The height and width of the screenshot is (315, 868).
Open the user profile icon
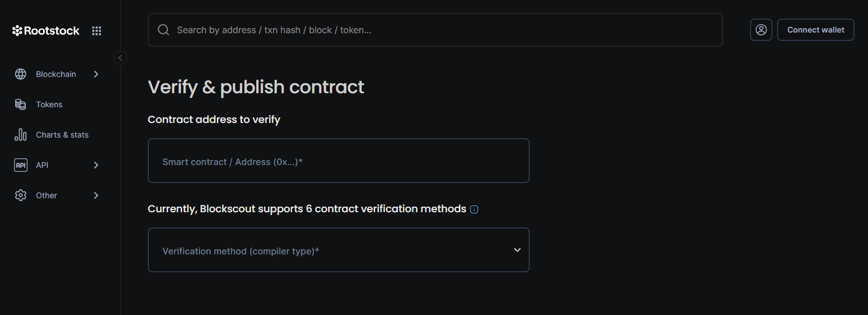pos(761,30)
